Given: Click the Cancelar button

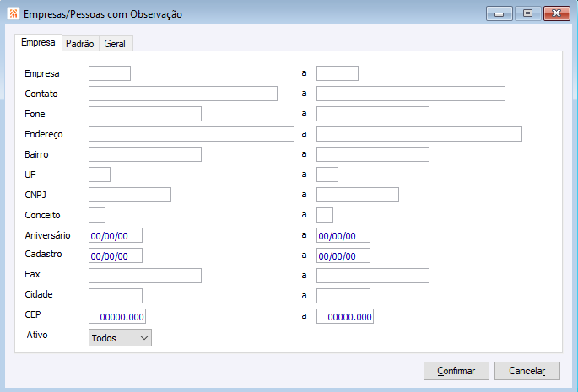Looking at the screenshot, I should point(527,371).
